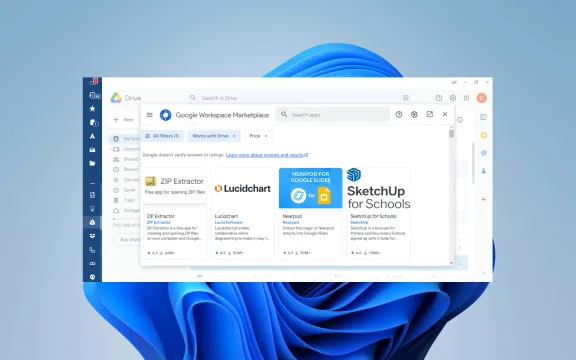The width and height of the screenshot is (576, 360).
Task: Select Computers in Drive sidebar
Action: (x=127, y=149)
